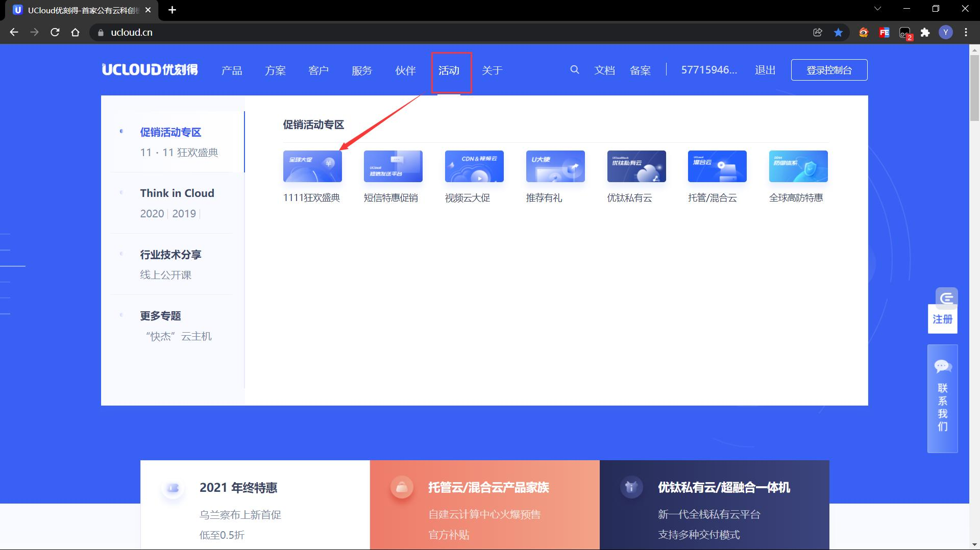Open the "快杰" 云主机 sublink
This screenshot has width=980, height=550.
178,336
